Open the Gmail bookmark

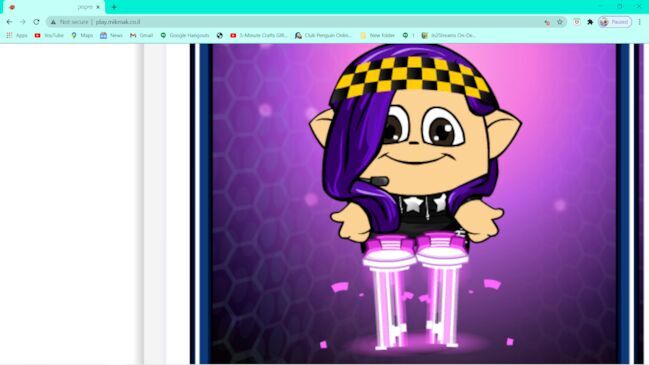(x=142, y=36)
